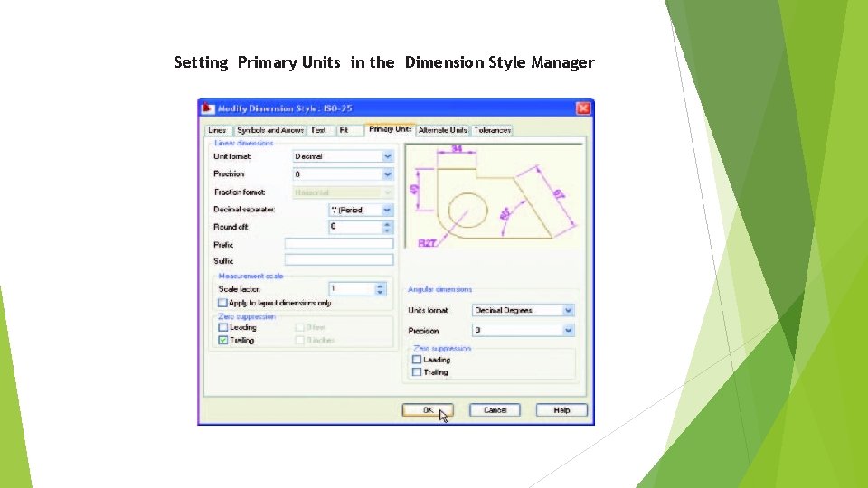868x488 pixels.
Task: Toggle angular Trailing zero suppression checkbox
Action: point(417,372)
